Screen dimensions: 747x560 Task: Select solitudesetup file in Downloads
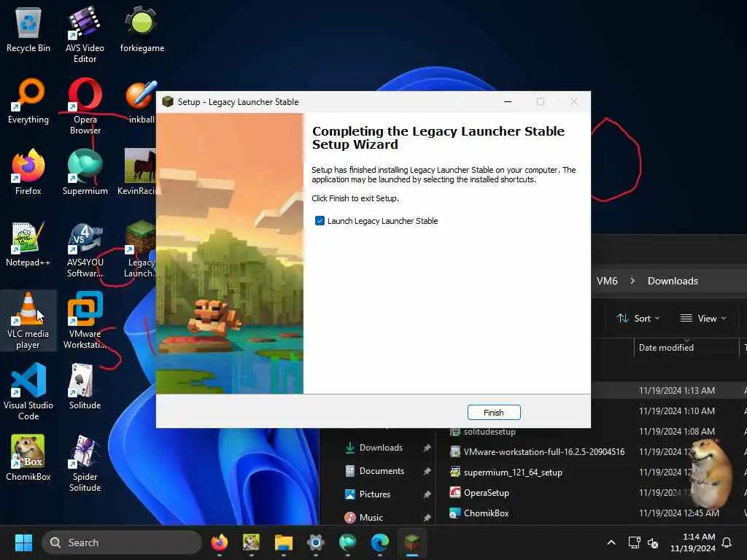click(489, 432)
